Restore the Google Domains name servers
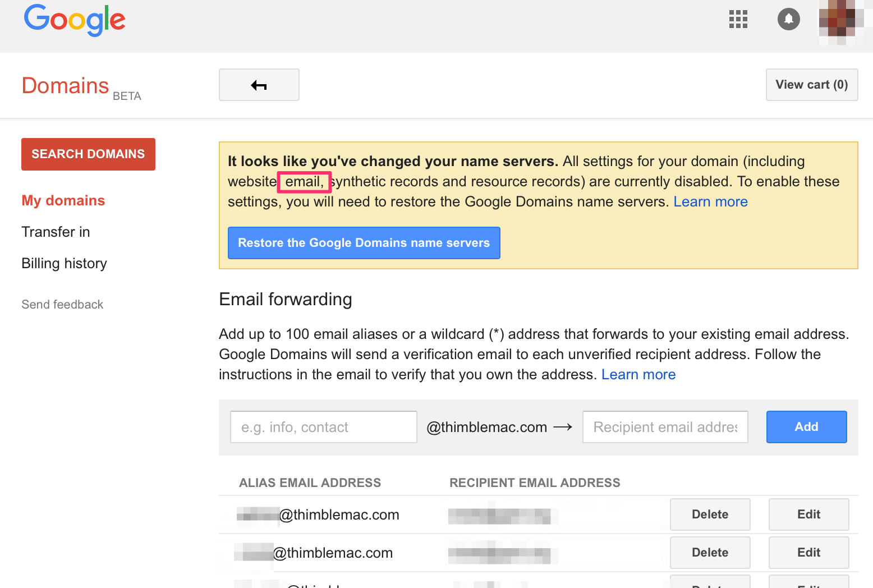 click(364, 243)
